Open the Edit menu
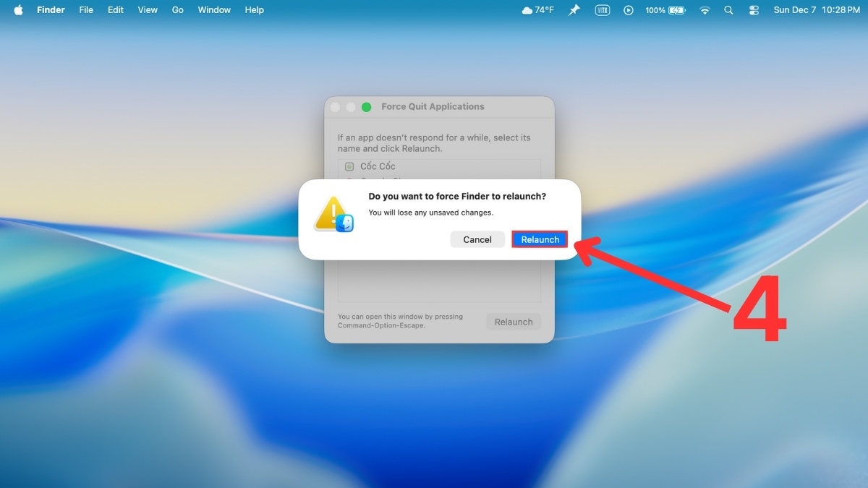The height and width of the screenshot is (488, 868). [x=116, y=10]
